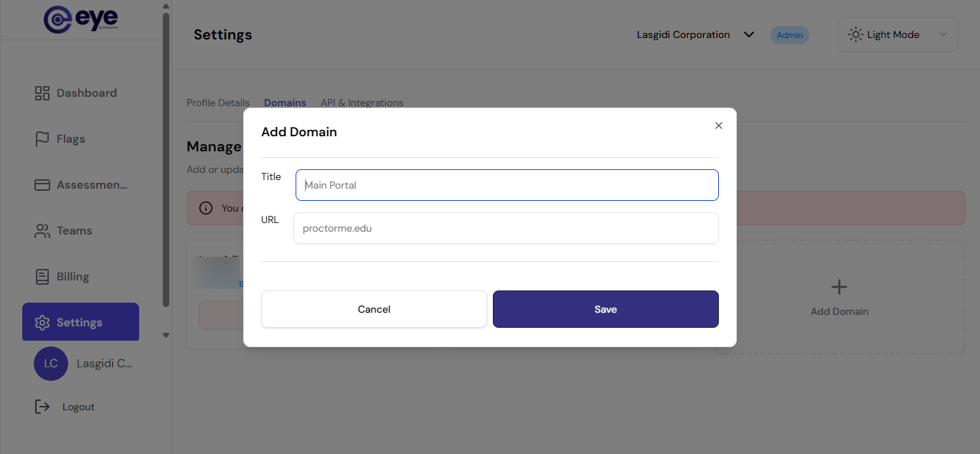The height and width of the screenshot is (454, 980).
Task: Click the LC avatar circle
Action: [x=51, y=364]
